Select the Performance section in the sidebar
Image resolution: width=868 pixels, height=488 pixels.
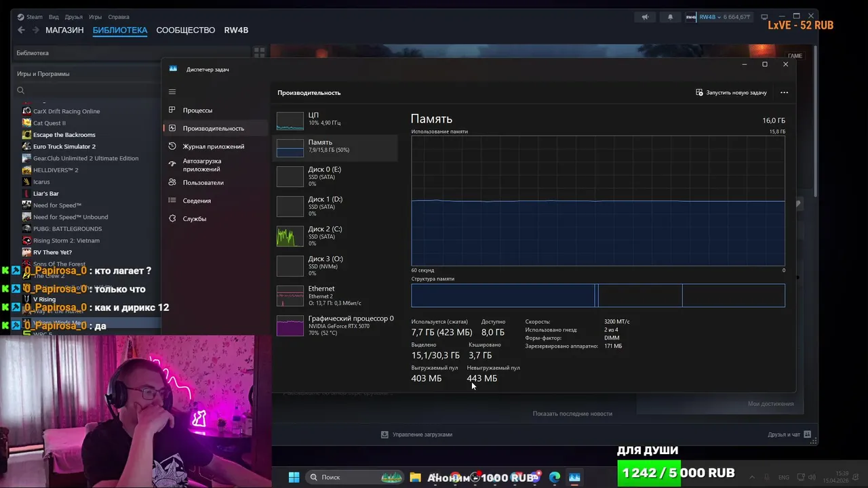coord(213,128)
